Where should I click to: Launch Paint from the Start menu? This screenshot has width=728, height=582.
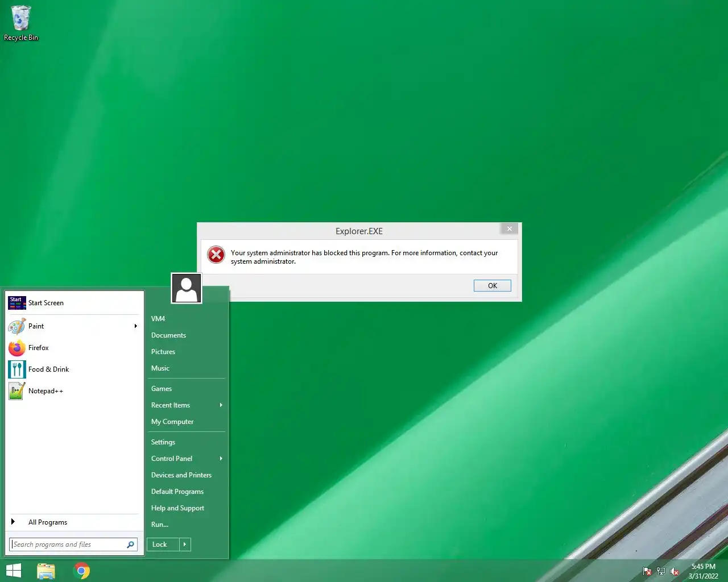[x=73, y=326]
